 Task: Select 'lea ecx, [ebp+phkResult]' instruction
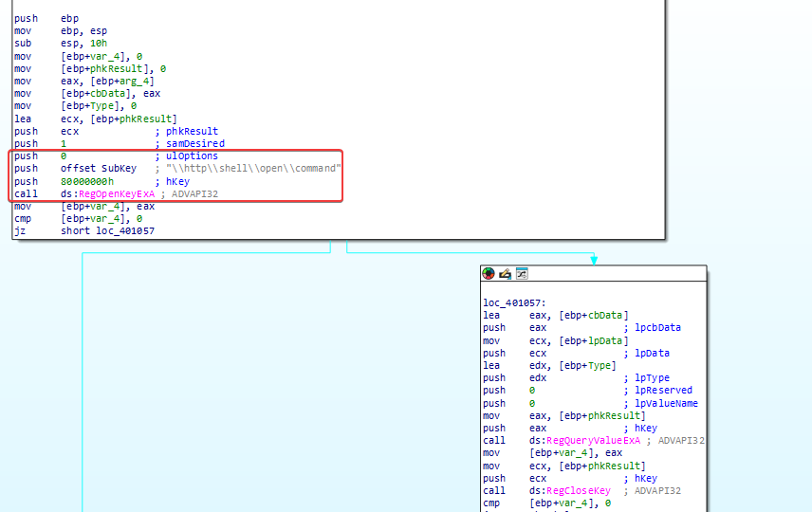click(96, 119)
